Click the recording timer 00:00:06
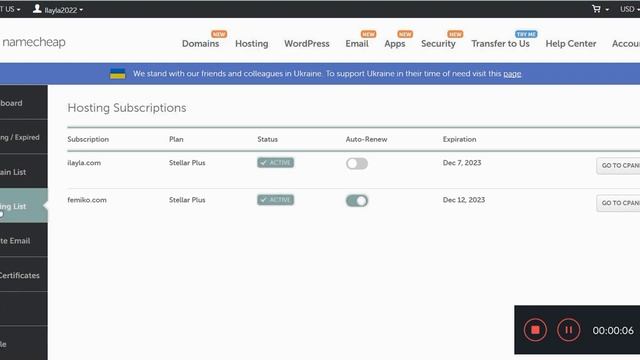This screenshot has width=640, height=360. point(613,330)
